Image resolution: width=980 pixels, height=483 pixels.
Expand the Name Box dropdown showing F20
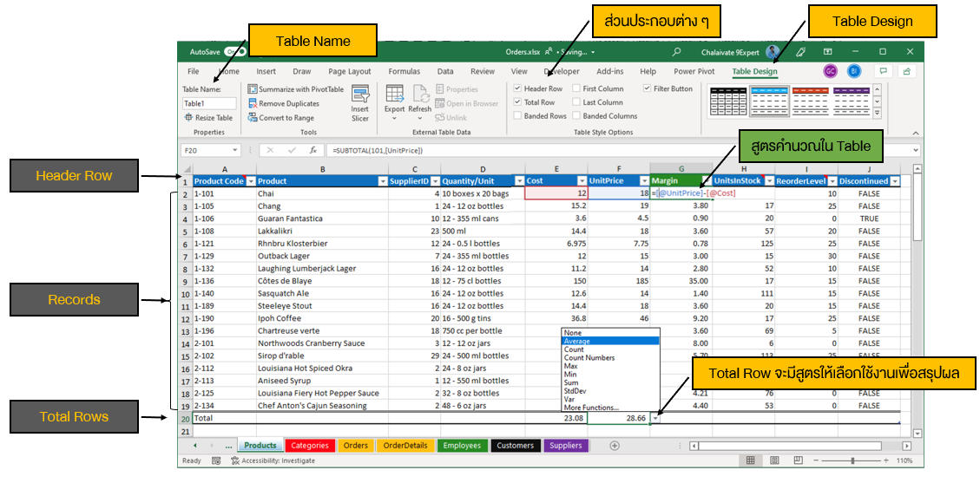click(235, 150)
